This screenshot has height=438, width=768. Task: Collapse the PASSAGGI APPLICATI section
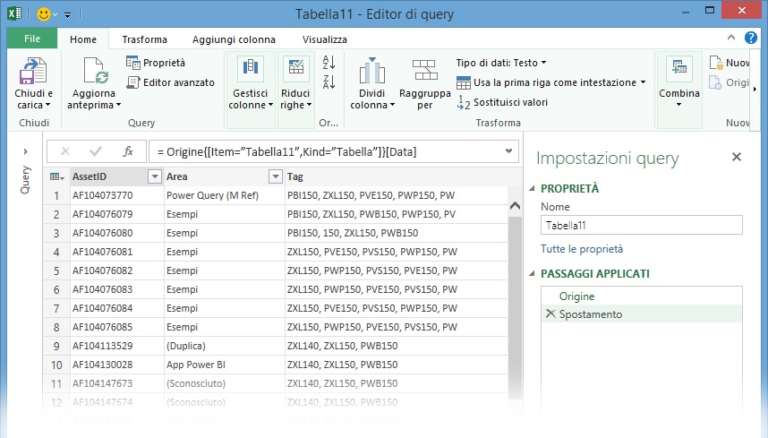click(532, 273)
